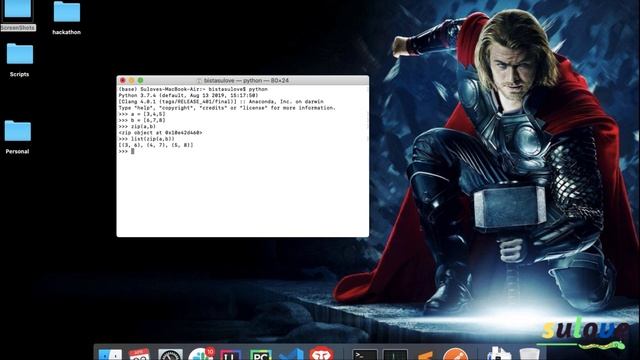Click the Terminal title 'bistasulove — python — 80×24'
The height and width of the screenshot is (360, 640).
coord(246,81)
